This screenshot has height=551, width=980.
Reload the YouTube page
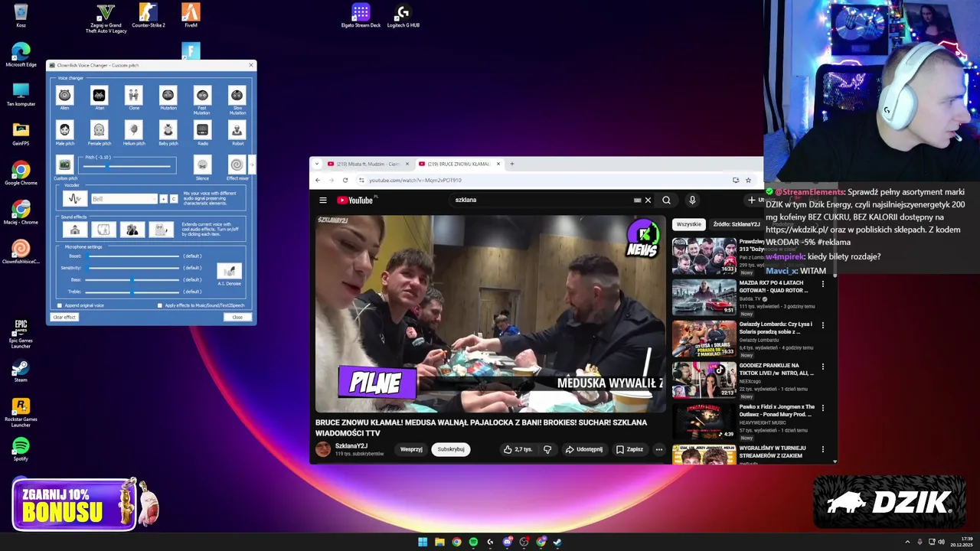click(x=345, y=180)
